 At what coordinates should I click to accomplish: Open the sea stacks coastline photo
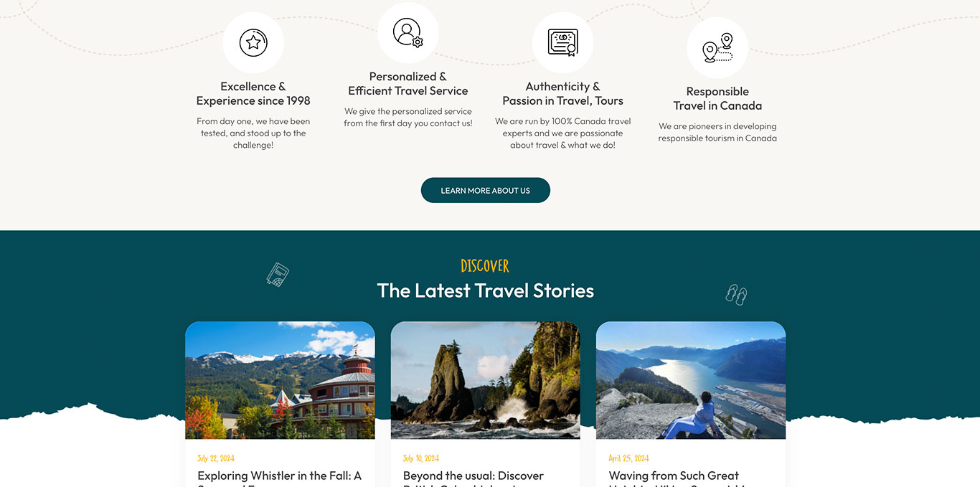tap(486, 380)
